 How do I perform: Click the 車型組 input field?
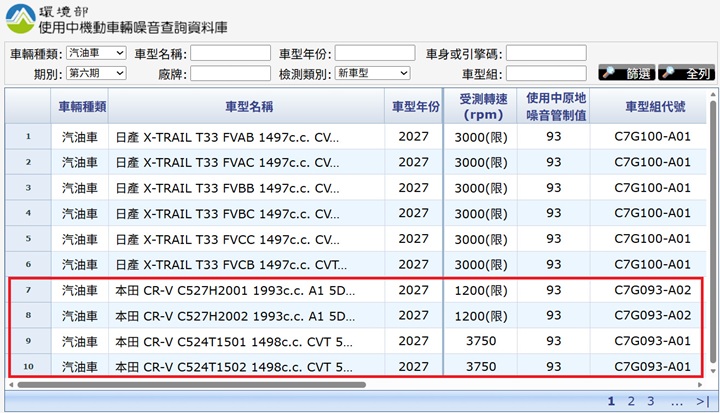546,73
